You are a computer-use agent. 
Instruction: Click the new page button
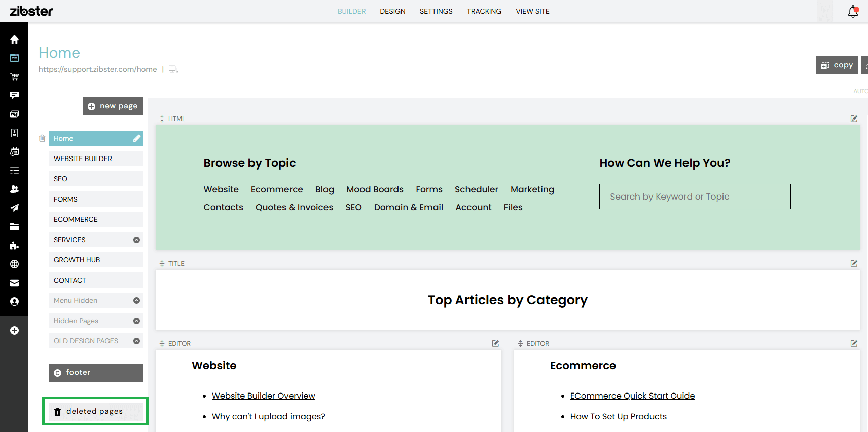pyautogui.click(x=113, y=106)
